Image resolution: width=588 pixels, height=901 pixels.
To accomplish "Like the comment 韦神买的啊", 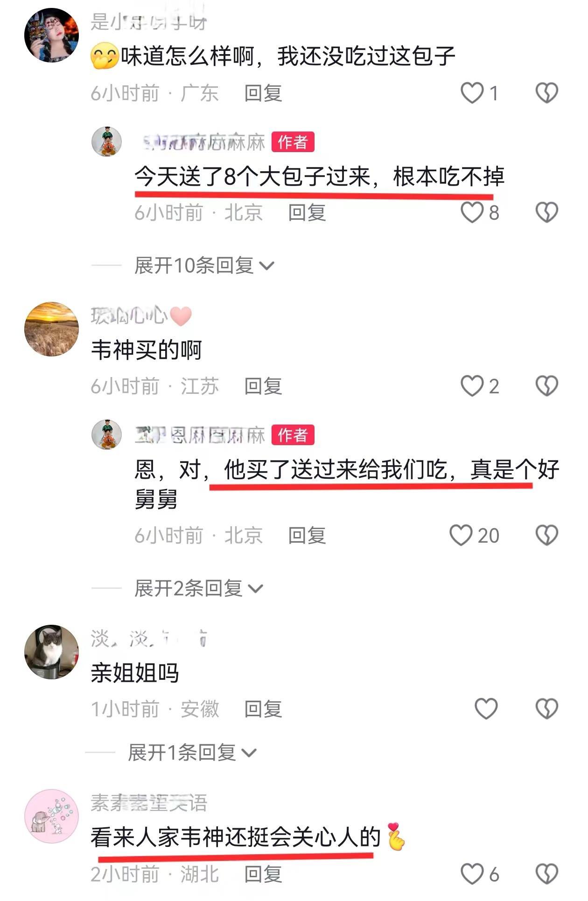I will (472, 386).
